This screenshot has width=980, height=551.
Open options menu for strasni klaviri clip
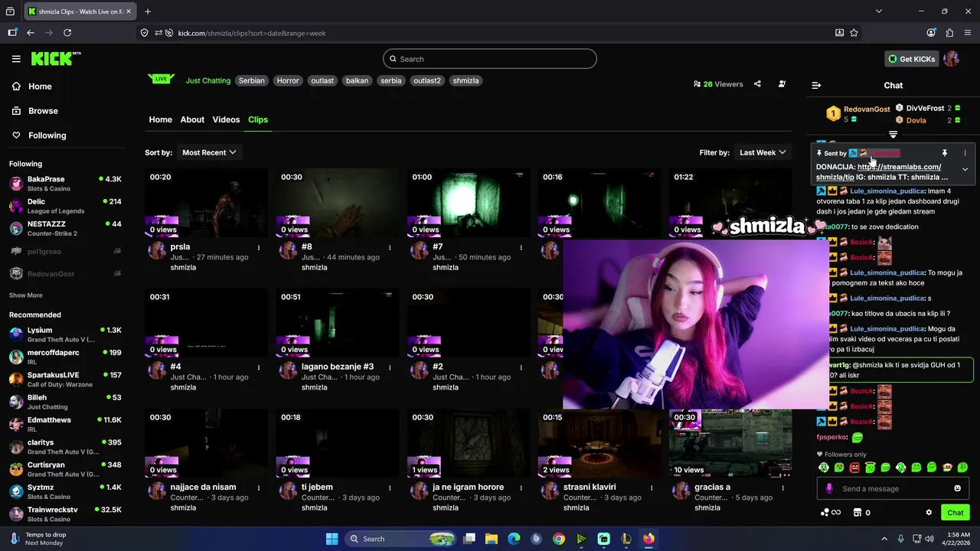click(652, 487)
